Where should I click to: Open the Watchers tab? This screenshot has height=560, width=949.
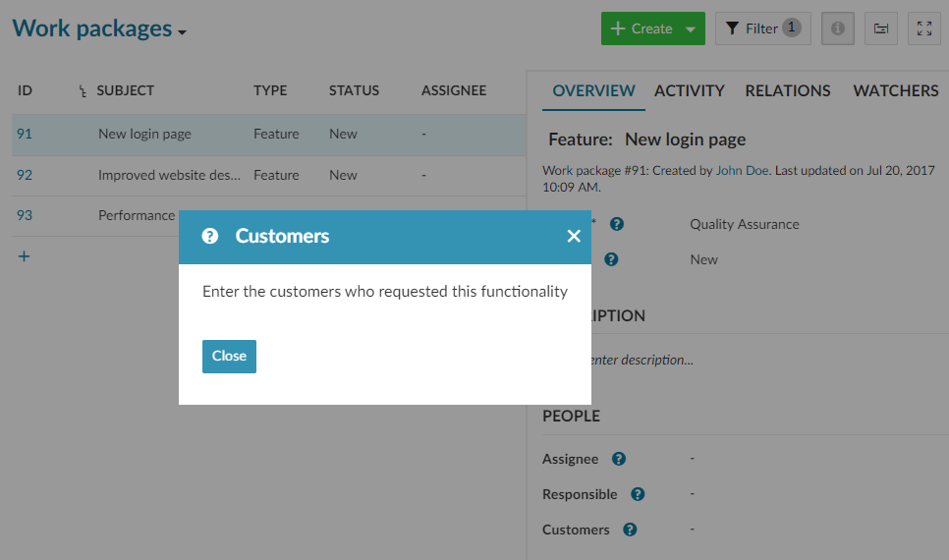point(895,90)
